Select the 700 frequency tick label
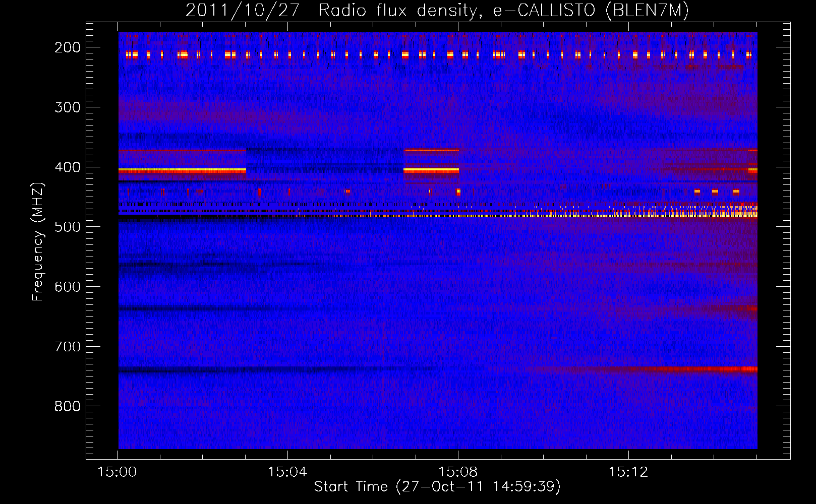The width and height of the screenshot is (816, 504). coord(68,347)
